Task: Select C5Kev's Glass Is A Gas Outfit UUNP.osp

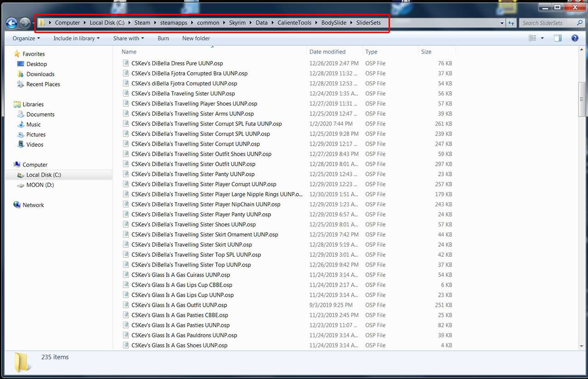Action: (x=179, y=305)
